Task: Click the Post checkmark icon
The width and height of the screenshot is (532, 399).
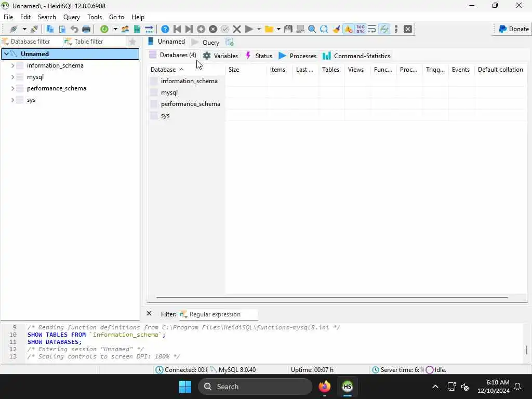Action: pos(225,29)
